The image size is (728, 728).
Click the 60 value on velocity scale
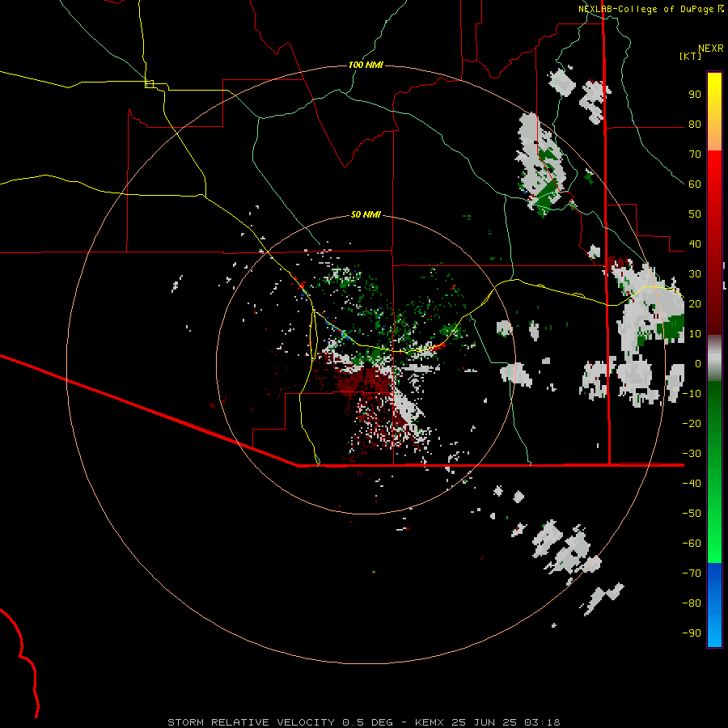pos(695,184)
